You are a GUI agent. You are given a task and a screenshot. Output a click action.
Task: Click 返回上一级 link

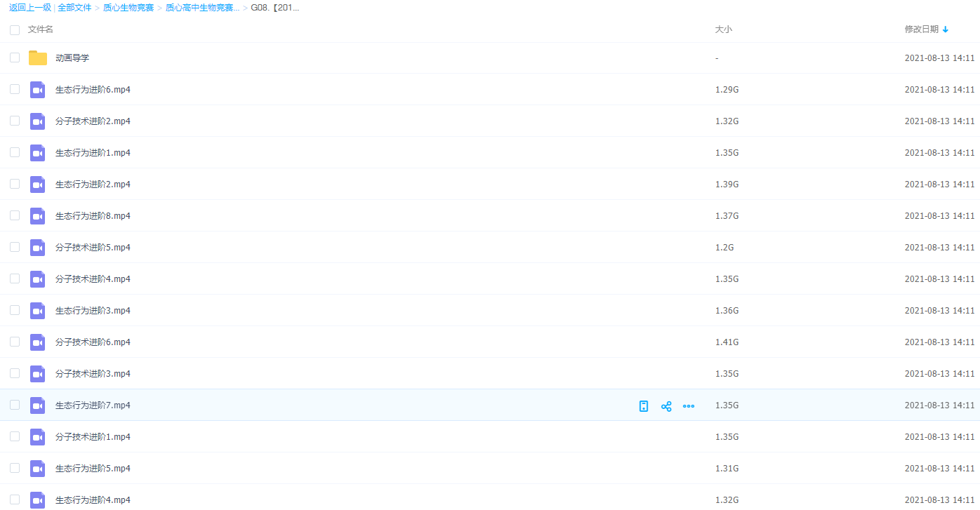tap(29, 8)
